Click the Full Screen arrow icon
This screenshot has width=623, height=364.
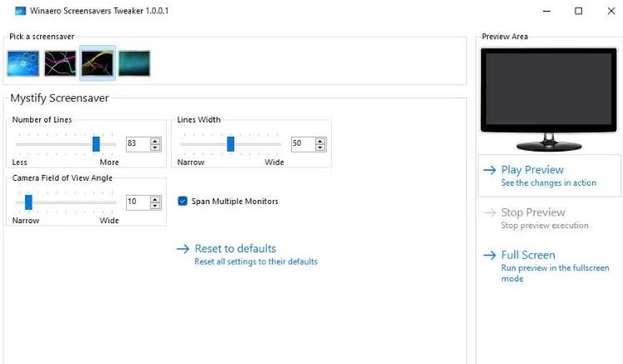point(490,255)
